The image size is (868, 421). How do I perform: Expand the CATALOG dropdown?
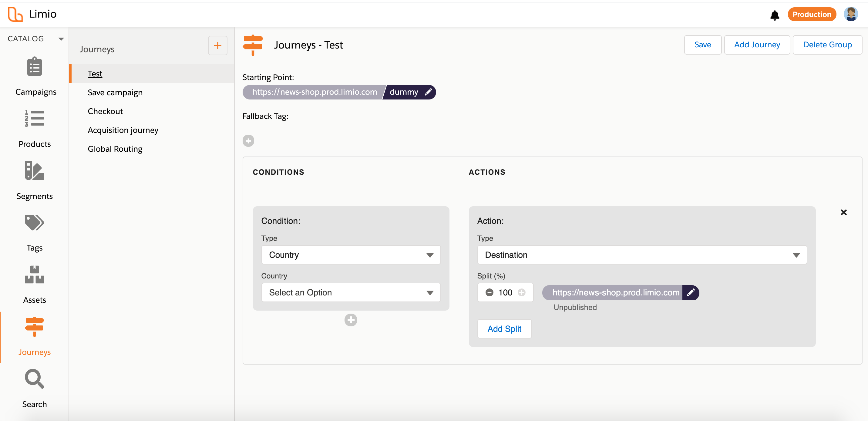pos(61,39)
